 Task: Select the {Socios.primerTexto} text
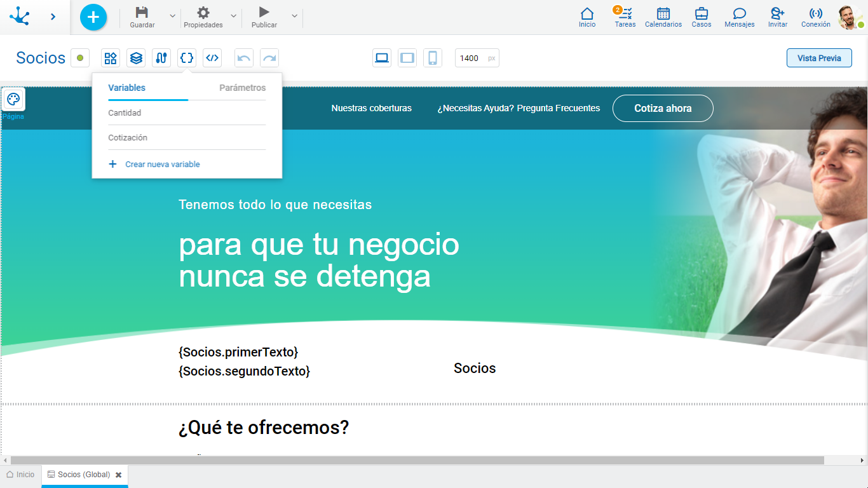pos(238,352)
